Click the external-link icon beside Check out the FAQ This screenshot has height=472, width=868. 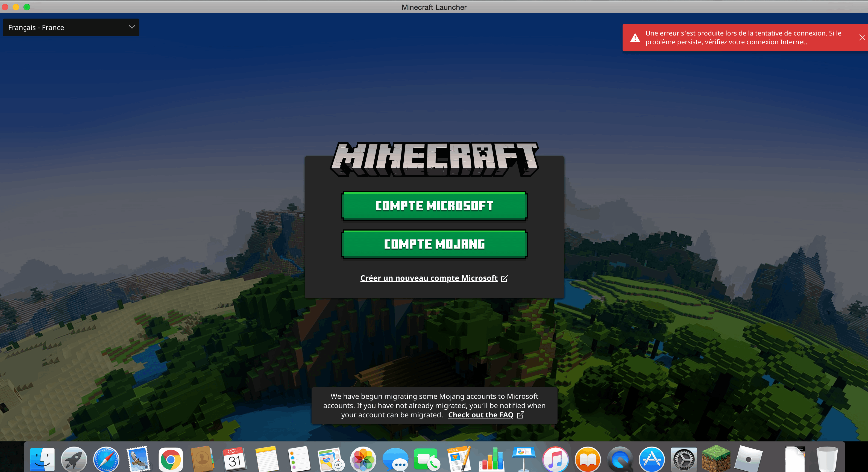pyautogui.click(x=521, y=415)
